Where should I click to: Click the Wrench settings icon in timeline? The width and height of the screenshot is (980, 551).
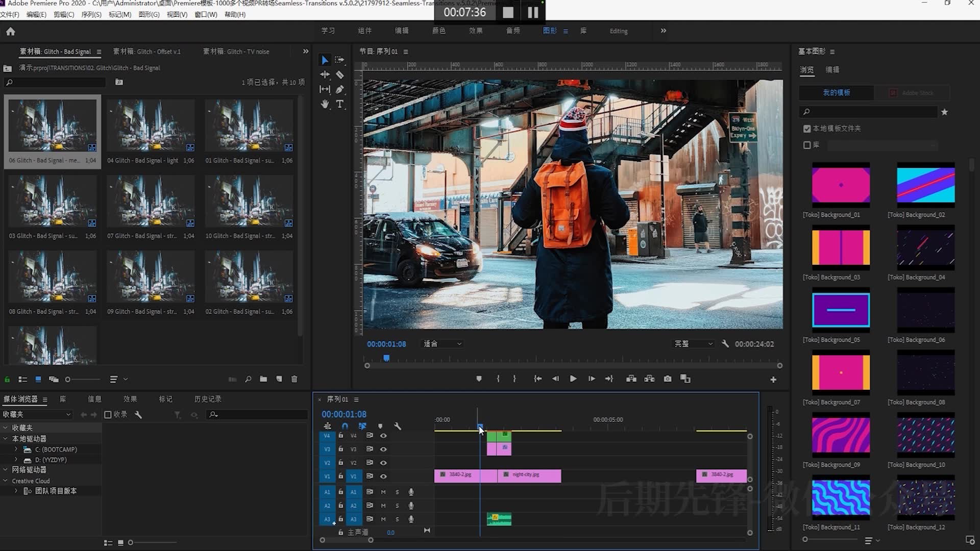coord(397,425)
